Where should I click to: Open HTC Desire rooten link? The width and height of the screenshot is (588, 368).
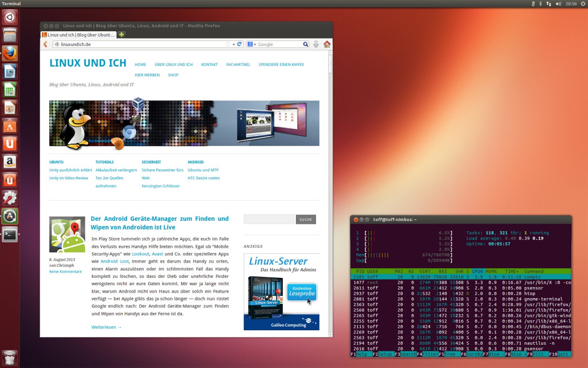(204, 178)
